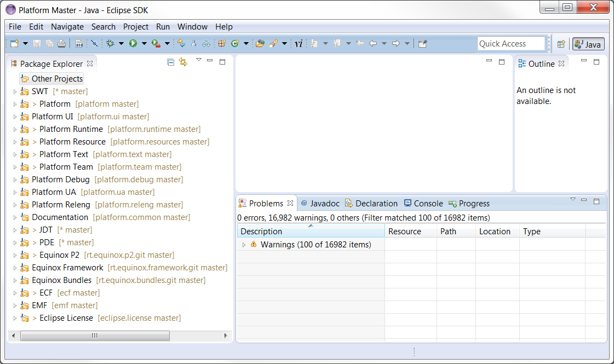
Task: Click the New Java Class icon
Action: coord(235,43)
